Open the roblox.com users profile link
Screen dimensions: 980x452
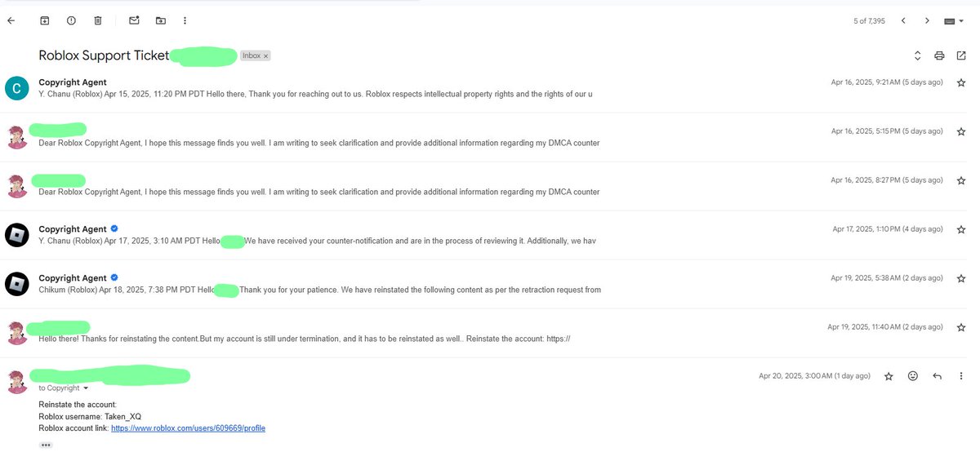click(188, 428)
